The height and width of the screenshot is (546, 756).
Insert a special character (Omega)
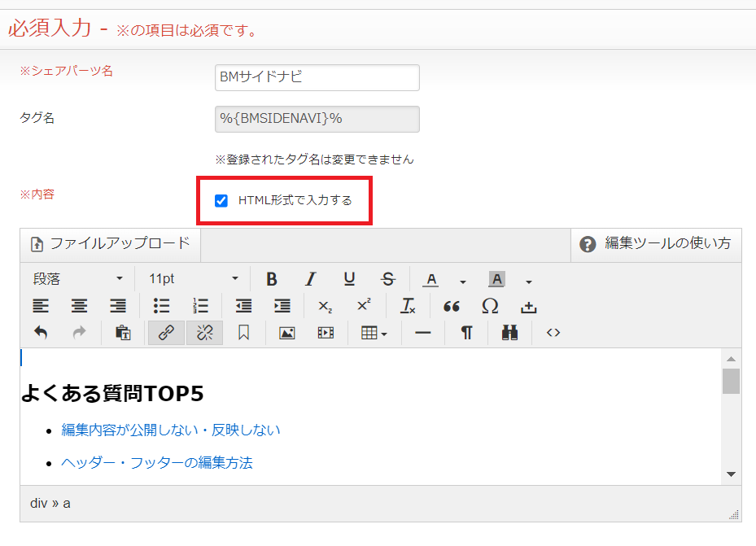(490, 306)
